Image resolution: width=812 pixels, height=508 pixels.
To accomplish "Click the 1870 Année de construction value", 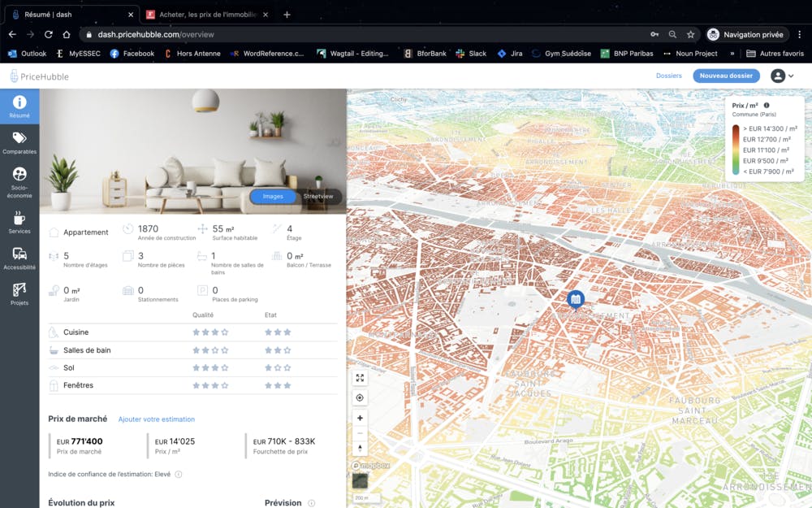I will tap(148, 228).
